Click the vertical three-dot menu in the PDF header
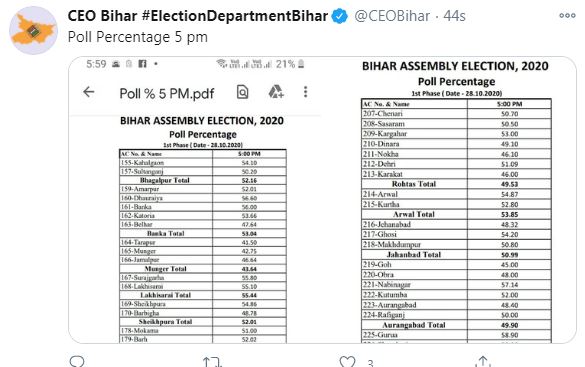Screen dimensions: 585x367 pos(306,92)
